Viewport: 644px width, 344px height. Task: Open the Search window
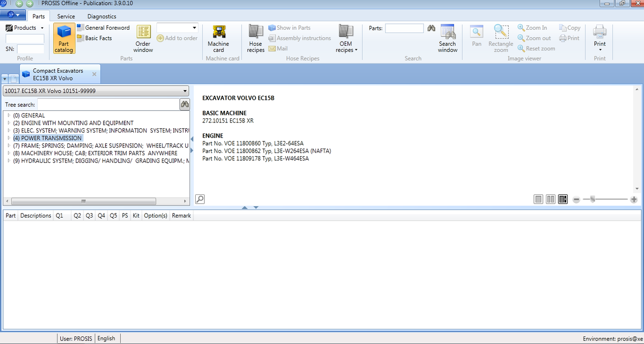tap(447, 39)
